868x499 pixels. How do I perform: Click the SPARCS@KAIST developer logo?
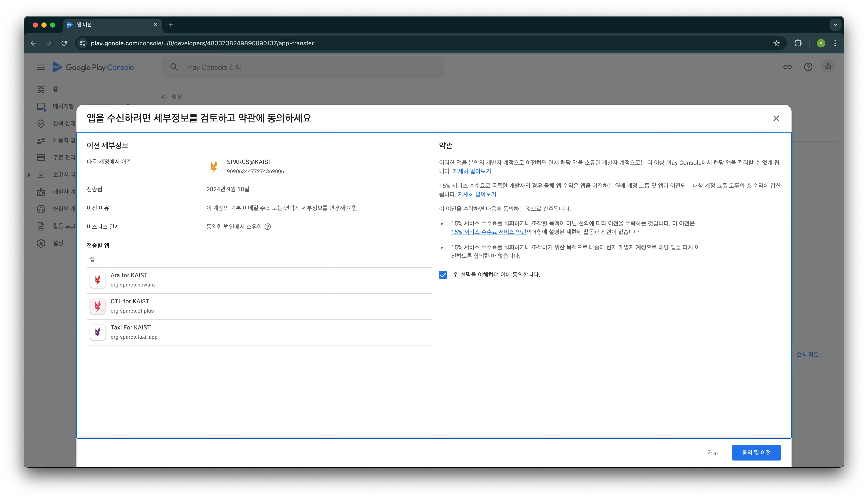pos(214,167)
